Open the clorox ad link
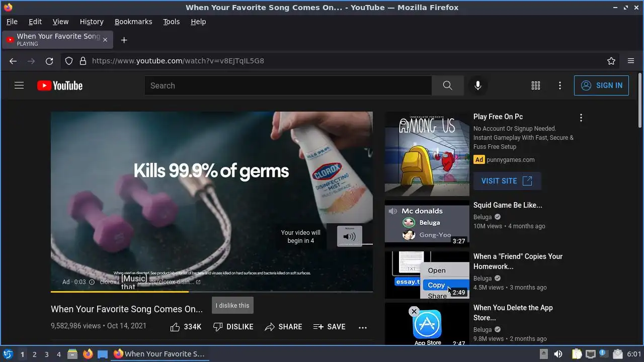The height and width of the screenshot is (362, 644). coord(150,282)
